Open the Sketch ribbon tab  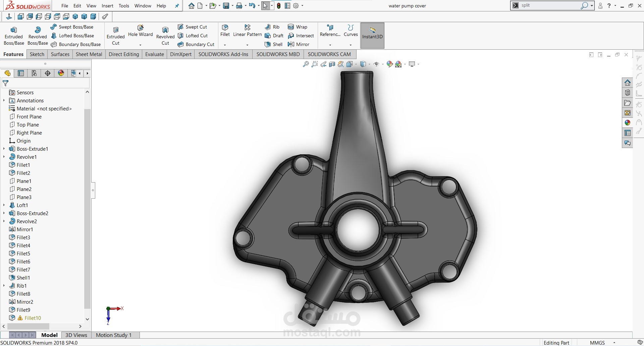point(37,54)
